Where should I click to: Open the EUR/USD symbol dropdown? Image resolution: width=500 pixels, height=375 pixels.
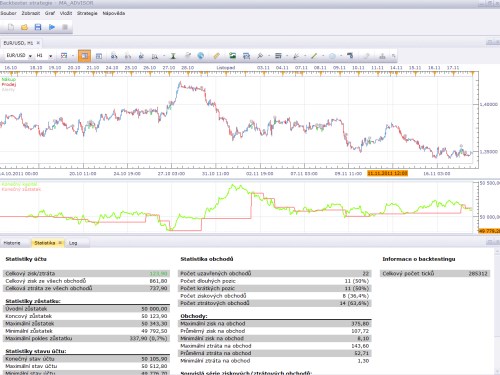point(30,56)
